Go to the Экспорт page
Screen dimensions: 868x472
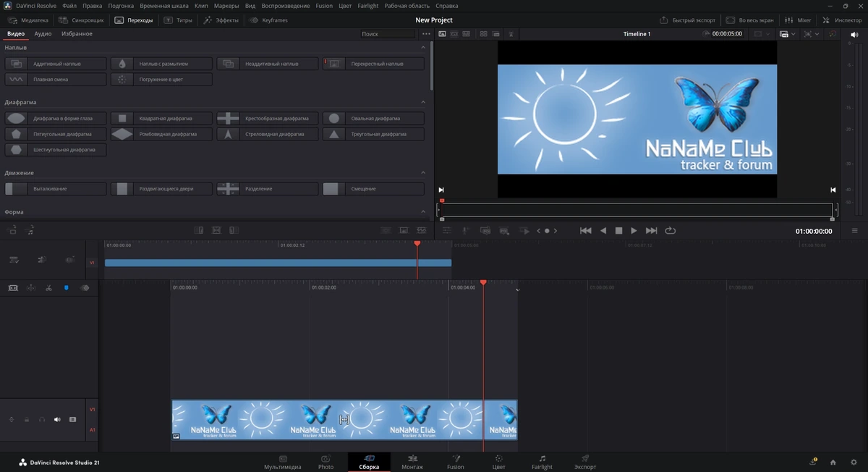coord(585,462)
